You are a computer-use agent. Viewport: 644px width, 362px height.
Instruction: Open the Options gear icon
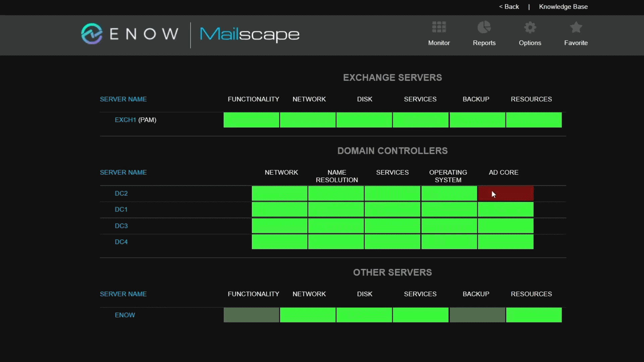click(x=530, y=27)
